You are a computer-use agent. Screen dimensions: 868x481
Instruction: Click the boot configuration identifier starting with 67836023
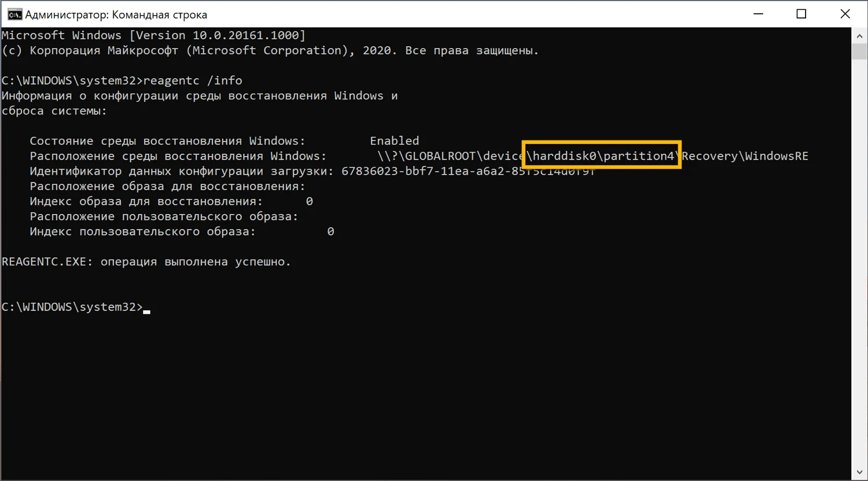click(468, 171)
